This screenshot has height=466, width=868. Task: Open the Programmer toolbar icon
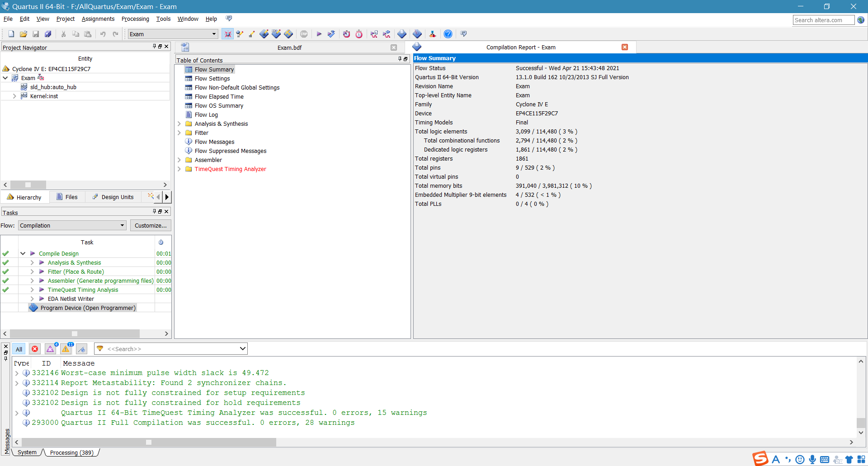[x=417, y=34]
